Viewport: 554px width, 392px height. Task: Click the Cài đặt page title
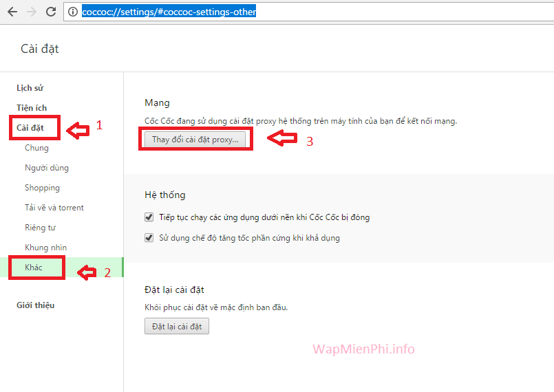click(x=40, y=49)
